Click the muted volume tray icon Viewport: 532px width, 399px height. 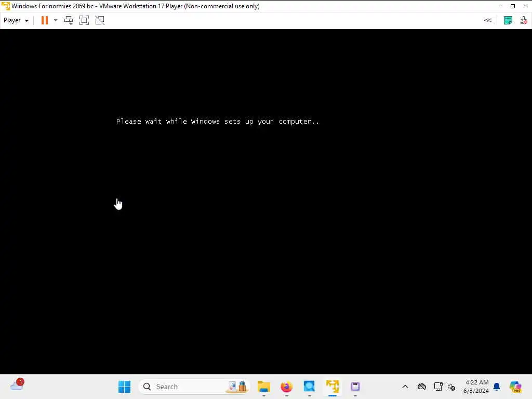(x=451, y=387)
